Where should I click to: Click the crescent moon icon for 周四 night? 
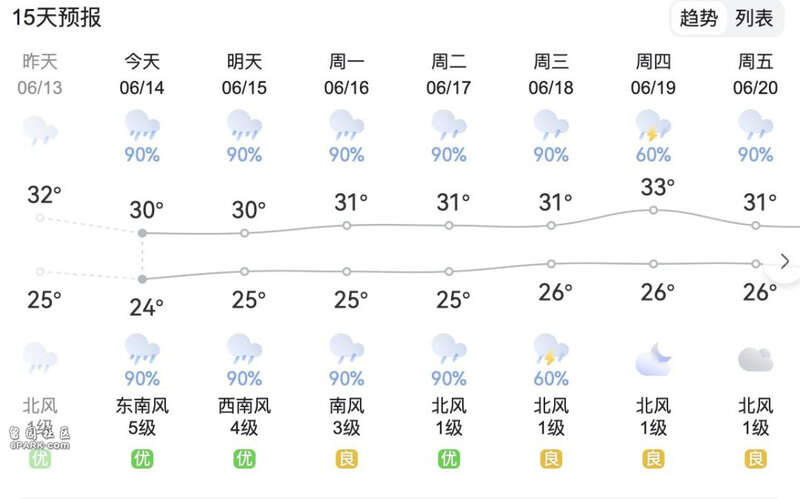[653, 359]
